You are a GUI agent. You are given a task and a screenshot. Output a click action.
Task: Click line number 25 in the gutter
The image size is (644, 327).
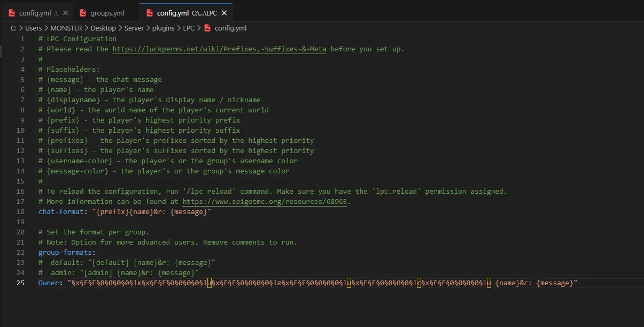click(20, 283)
